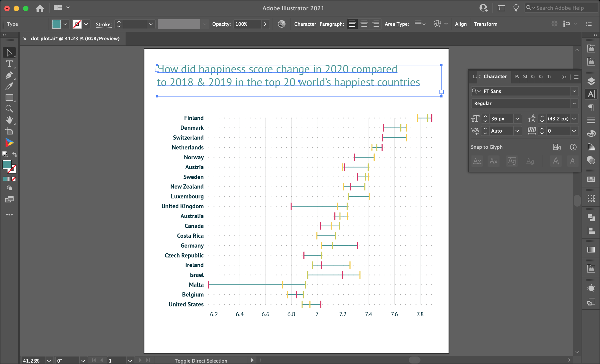The image size is (600, 364).
Task: Select the Rectangle tool
Action: pos(9,98)
